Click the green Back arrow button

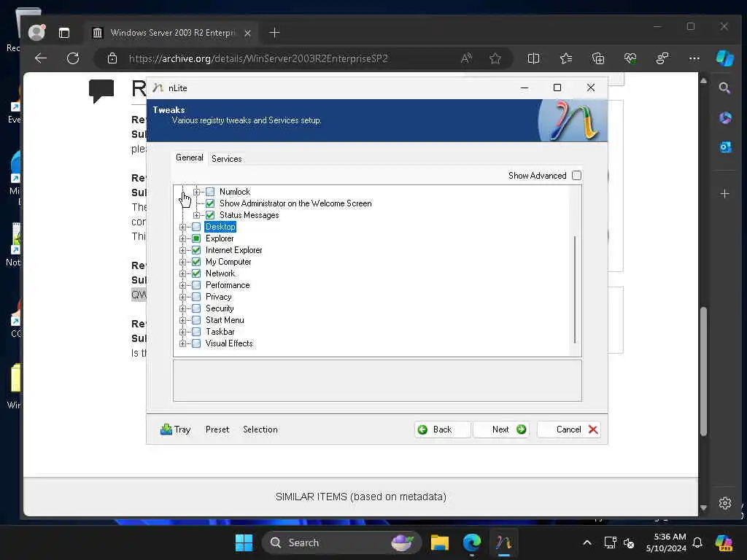[442, 429]
